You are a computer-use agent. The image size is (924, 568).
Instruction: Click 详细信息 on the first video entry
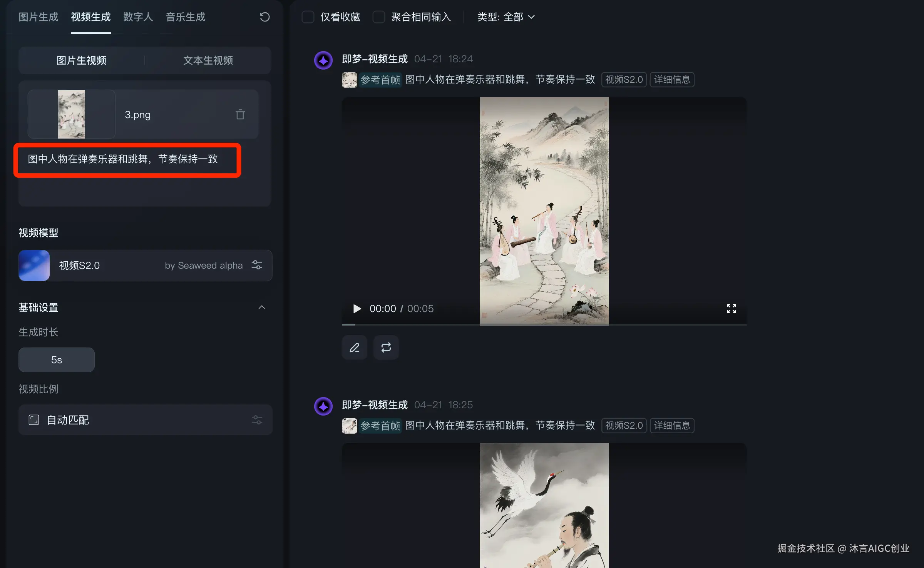coord(672,80)
